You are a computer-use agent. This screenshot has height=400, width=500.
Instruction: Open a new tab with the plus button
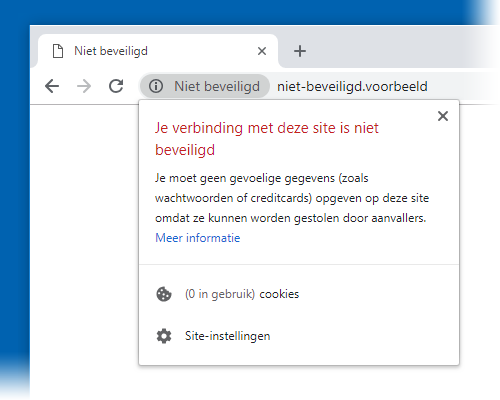pos(300,51)
